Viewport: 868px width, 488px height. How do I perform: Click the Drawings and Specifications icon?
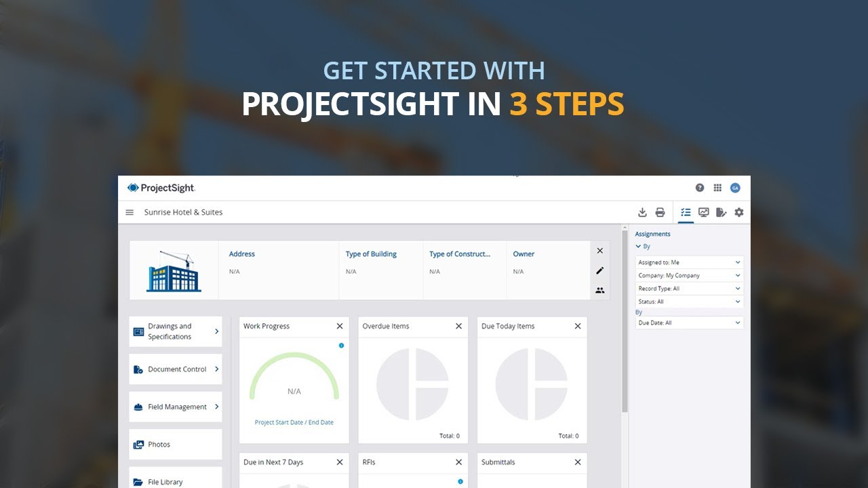coord(138,331)
